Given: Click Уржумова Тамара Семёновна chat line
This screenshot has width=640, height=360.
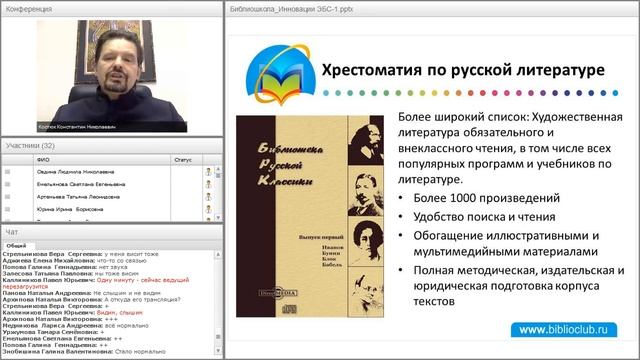Looking at the screenshot, I should (53, 332).
